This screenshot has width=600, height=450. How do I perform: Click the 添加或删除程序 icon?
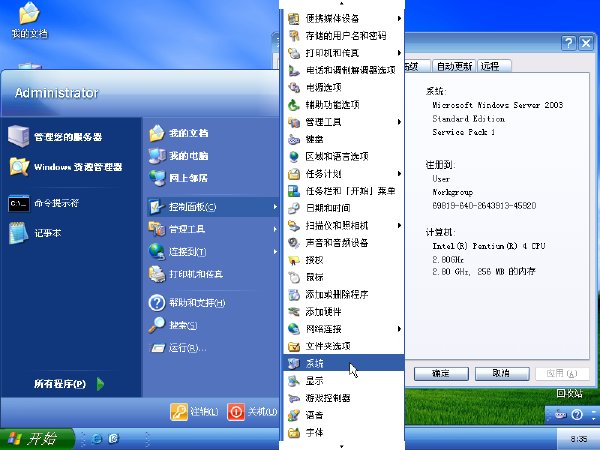293,295
